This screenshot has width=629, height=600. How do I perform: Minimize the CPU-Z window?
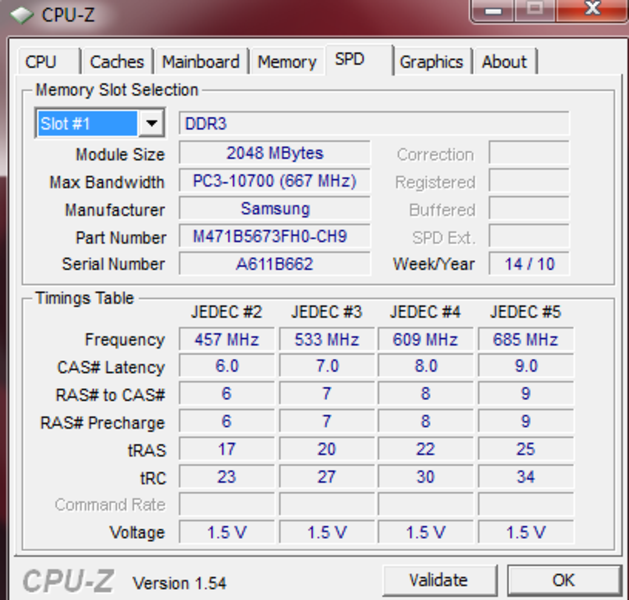pos(493,10)
